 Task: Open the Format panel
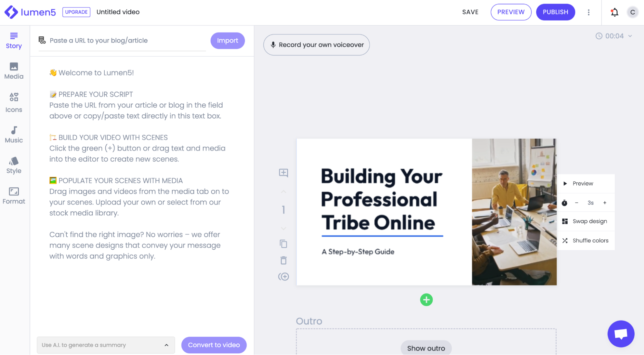point(14,195)
